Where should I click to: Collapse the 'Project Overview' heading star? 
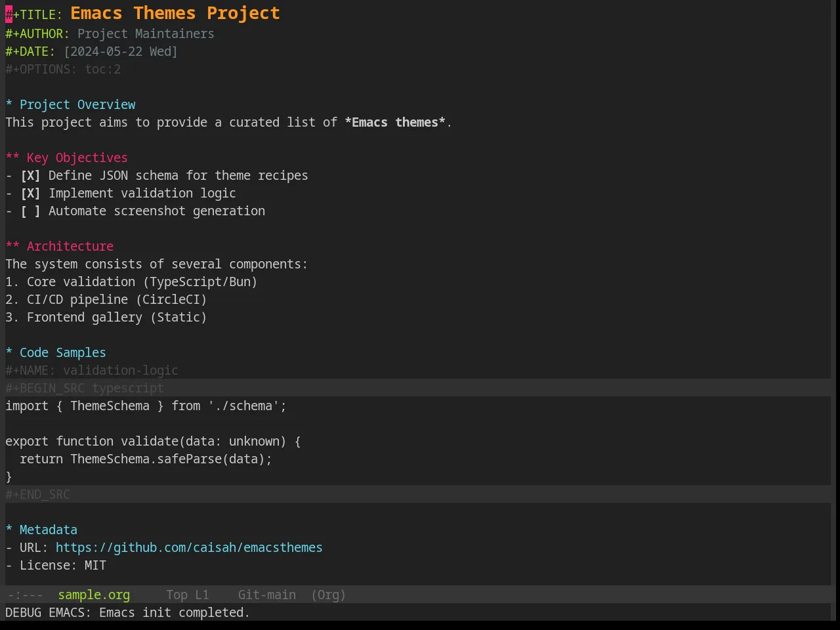pos(9,104)
